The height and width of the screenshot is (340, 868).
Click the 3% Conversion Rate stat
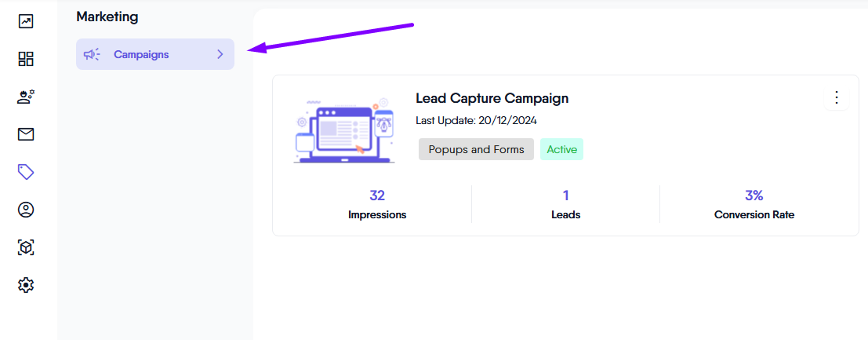[x=754, y=204]
